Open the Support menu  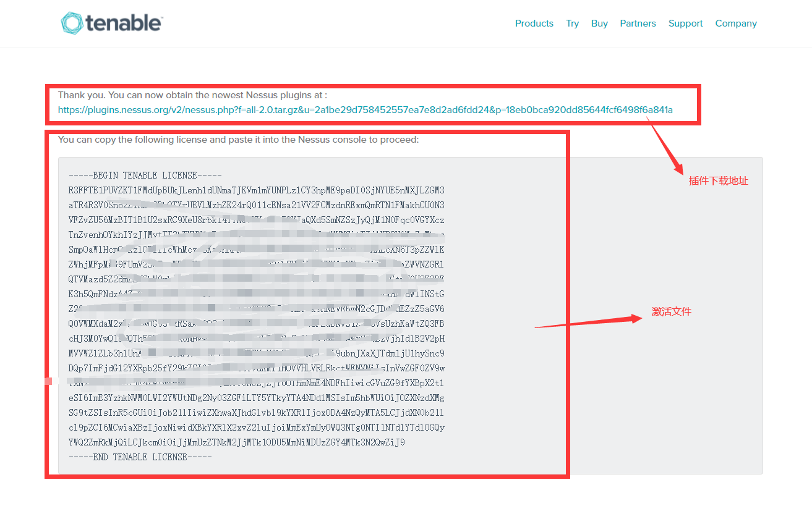(x=685, y=23)
